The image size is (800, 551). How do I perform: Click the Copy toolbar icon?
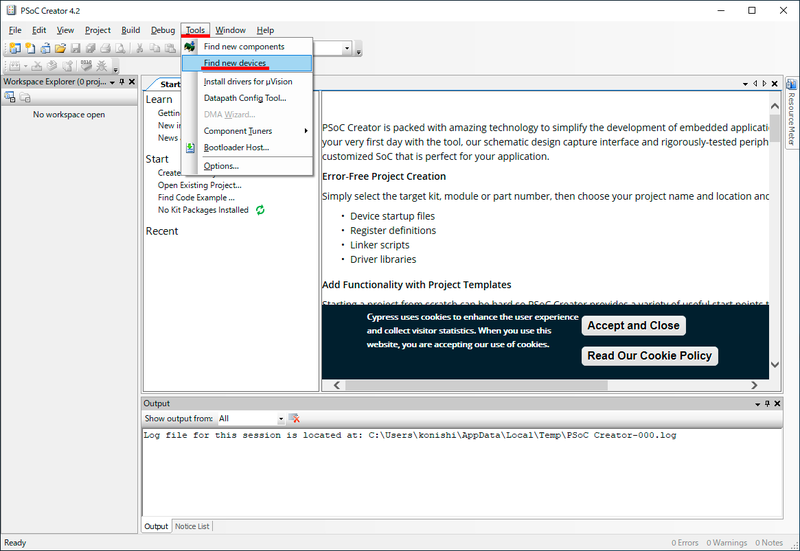pyautogui.click(x=155, y=48)
